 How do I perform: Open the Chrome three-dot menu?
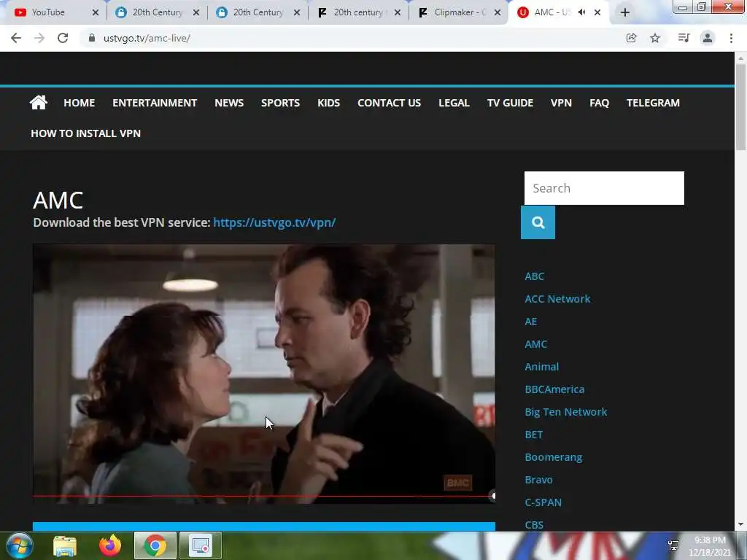(731, 38)
